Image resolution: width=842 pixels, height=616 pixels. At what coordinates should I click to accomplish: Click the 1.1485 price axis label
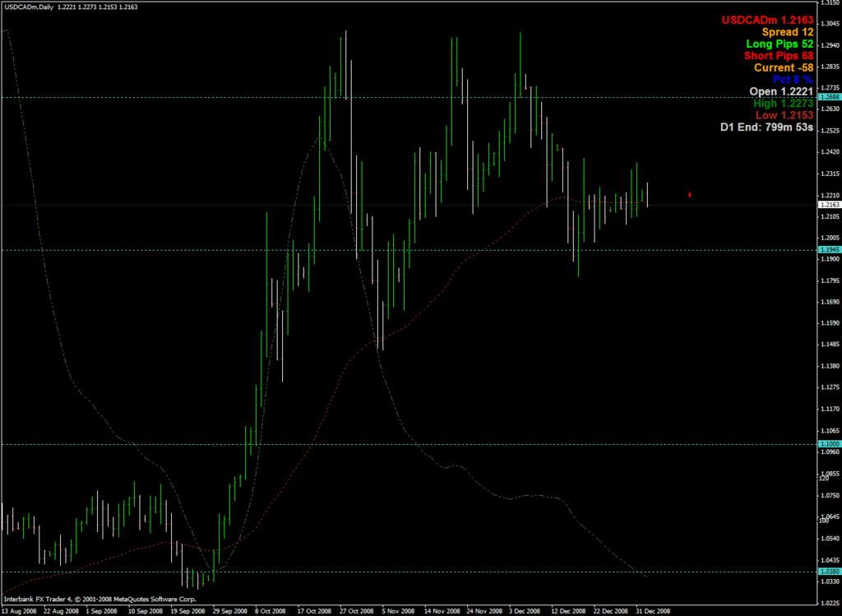click(x=830, y=345)
